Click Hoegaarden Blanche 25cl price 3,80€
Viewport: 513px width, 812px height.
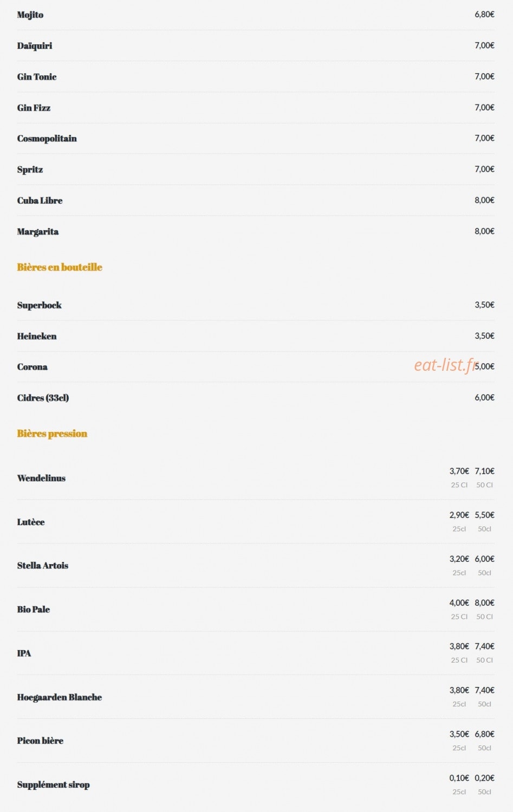459,690
